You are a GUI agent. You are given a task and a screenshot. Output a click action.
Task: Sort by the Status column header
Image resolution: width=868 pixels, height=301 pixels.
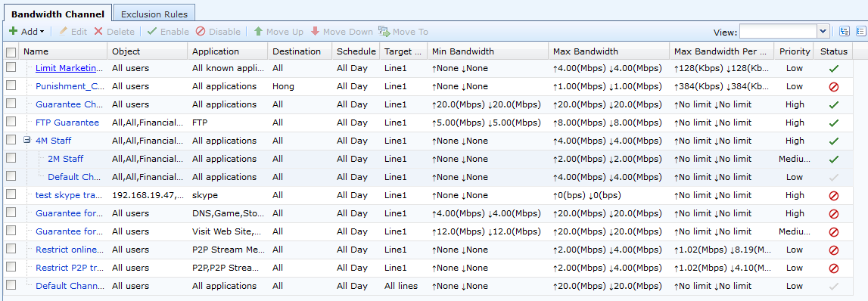coord(834,51)
